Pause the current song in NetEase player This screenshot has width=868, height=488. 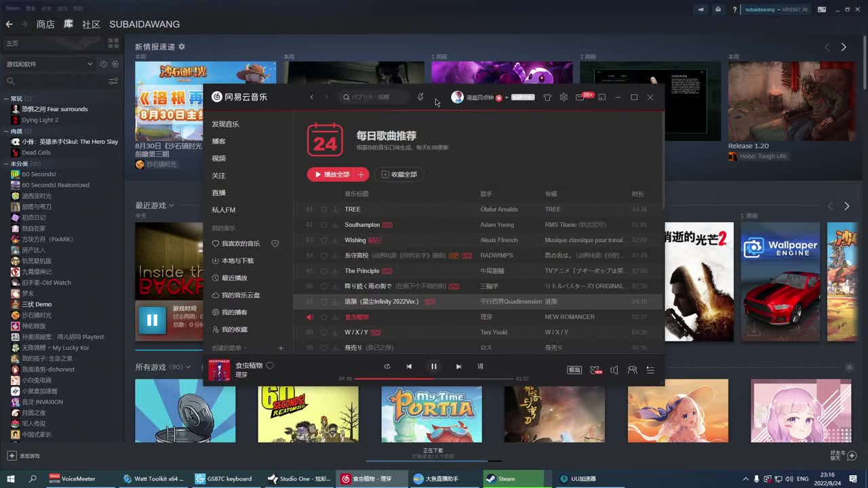[434, 367]
